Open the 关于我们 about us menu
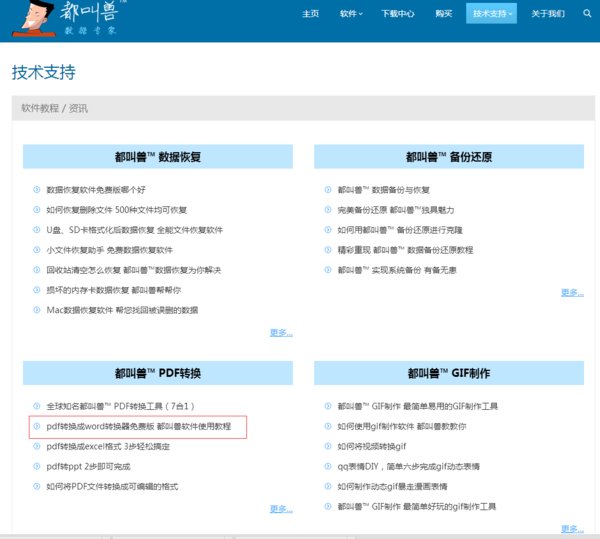 click(548, 14)
